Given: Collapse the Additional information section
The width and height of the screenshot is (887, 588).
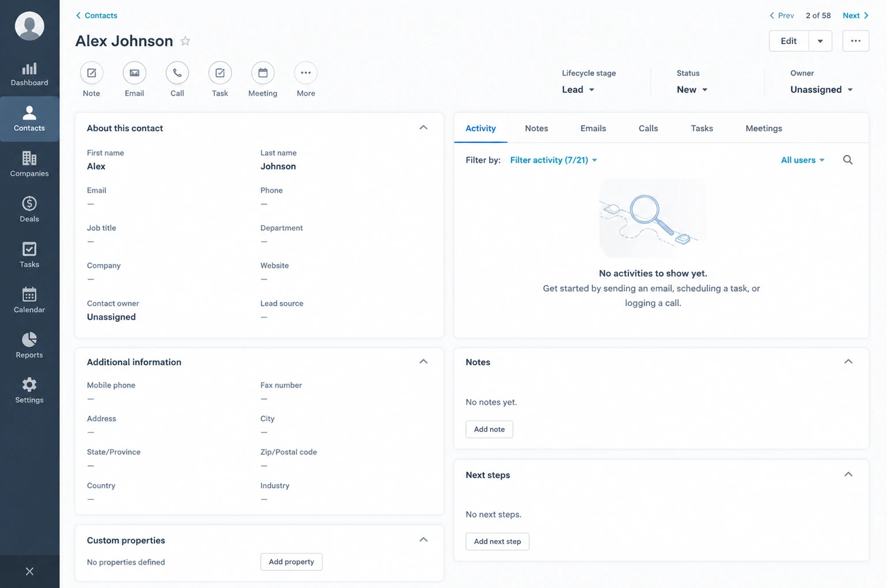Looking at the screenshot, I should 423,362.
